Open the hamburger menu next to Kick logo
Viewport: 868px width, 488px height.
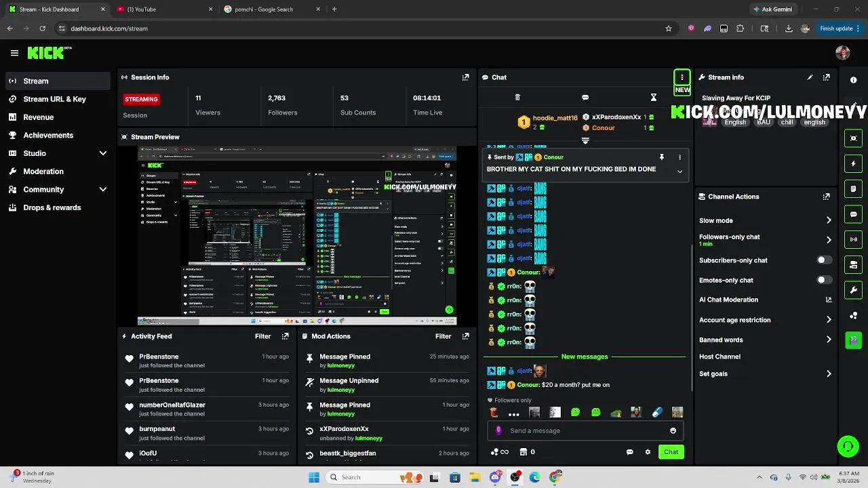pyautogui.click(x=14, y=53)
